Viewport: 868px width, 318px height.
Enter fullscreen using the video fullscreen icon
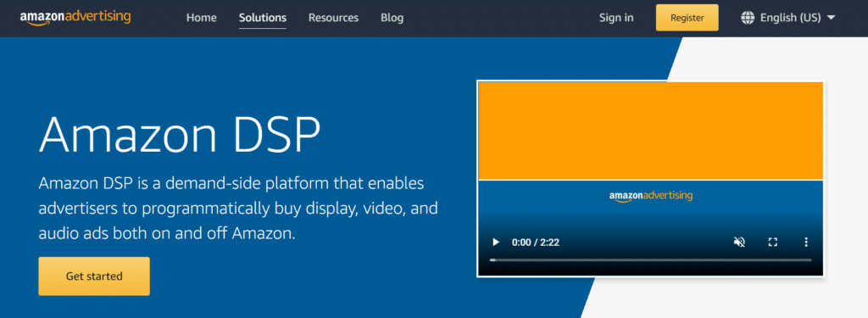click(x=773, y=242)
